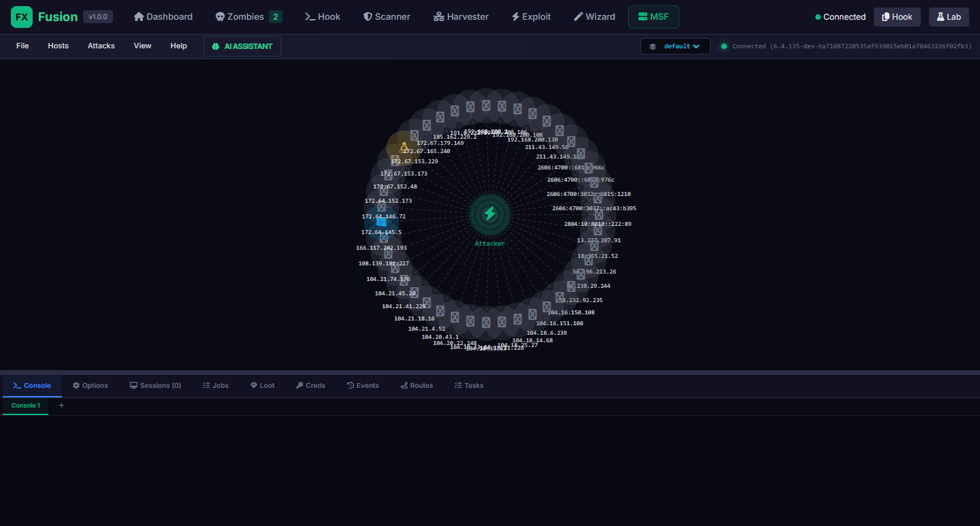Image resolution: width=980 pixels, height=526 pixels.
Task: Click the Hook button beside Lab
Action: [x=897, y=17]
